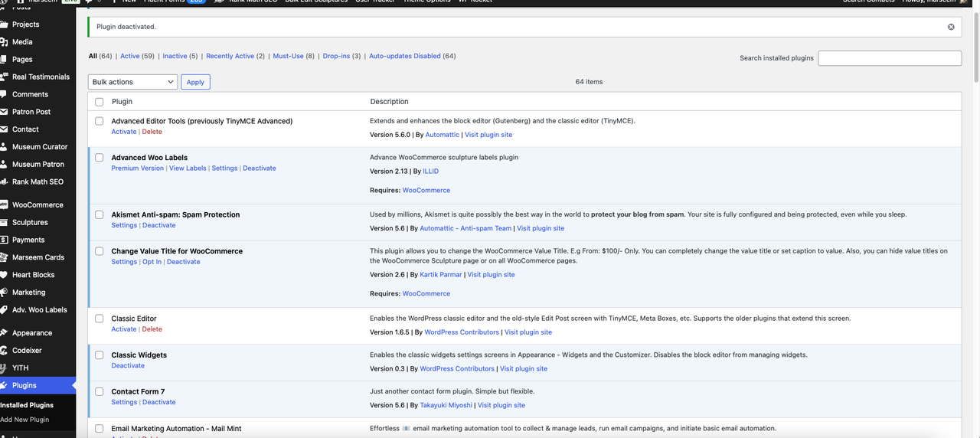
Task: Click the Description column header
Action: point(389,102)
